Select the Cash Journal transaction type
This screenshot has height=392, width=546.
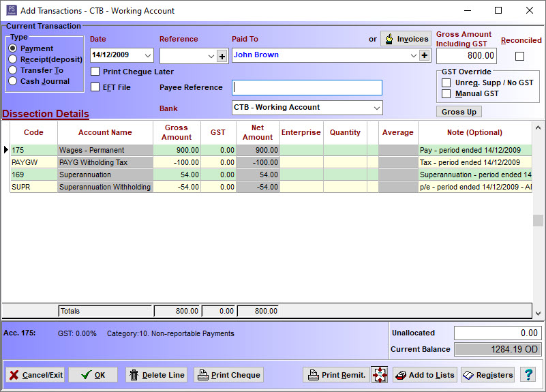pos(13,81)
